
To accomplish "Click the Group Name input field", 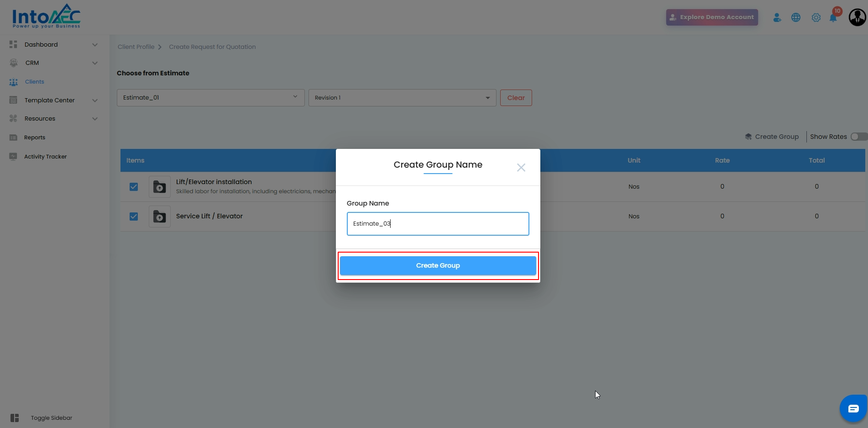I will point(438,224).
